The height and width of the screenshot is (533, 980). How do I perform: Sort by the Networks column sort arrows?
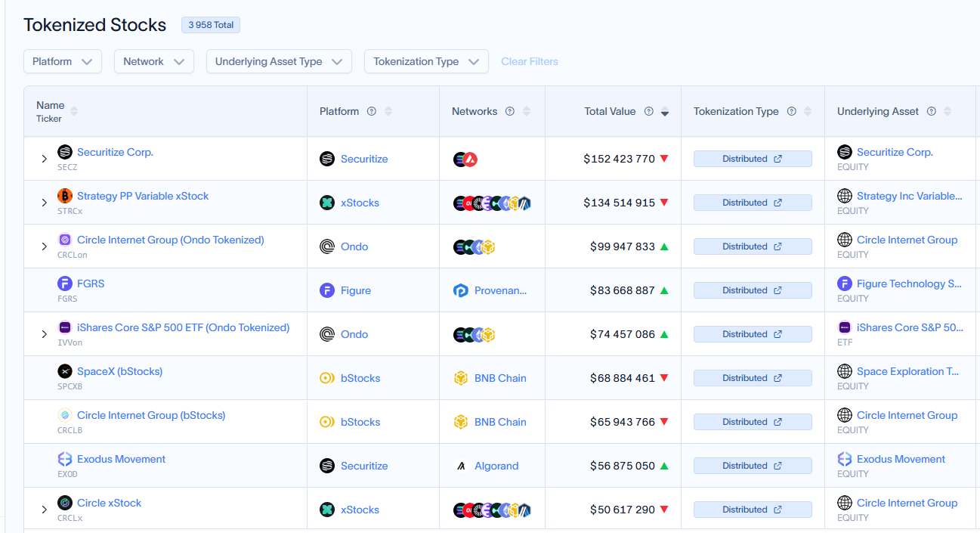527,111
